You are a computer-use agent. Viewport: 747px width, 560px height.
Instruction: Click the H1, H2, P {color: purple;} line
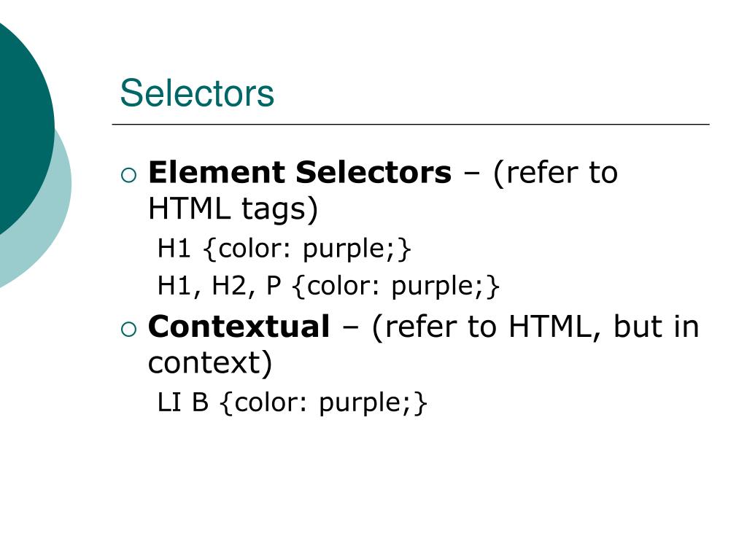coord(328,286)
